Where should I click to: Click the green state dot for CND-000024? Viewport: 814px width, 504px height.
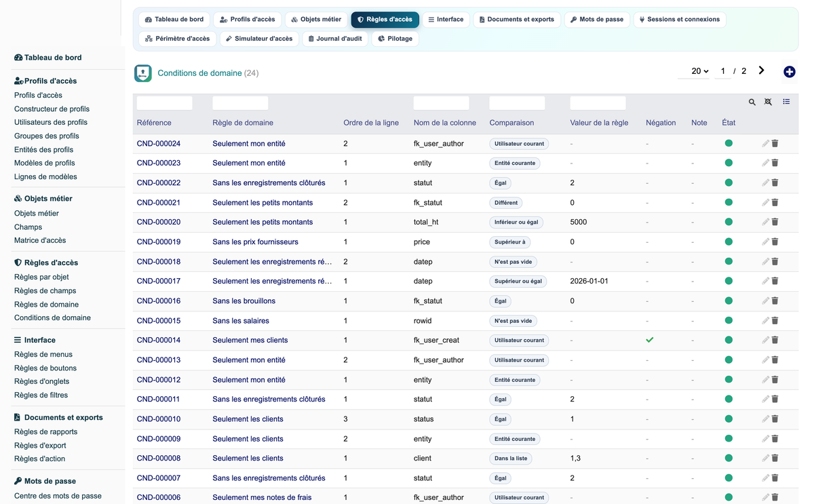[729, 143]
